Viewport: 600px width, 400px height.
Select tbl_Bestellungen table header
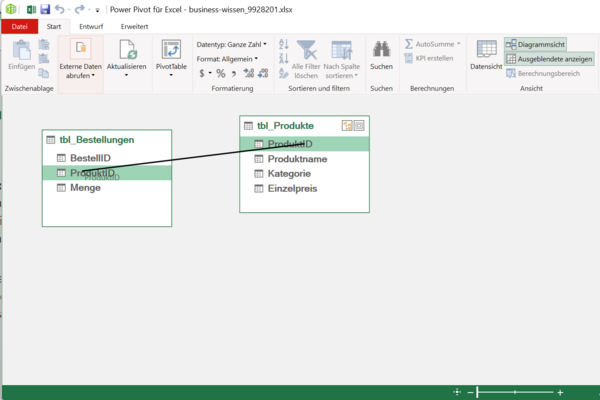pos(107,140)
